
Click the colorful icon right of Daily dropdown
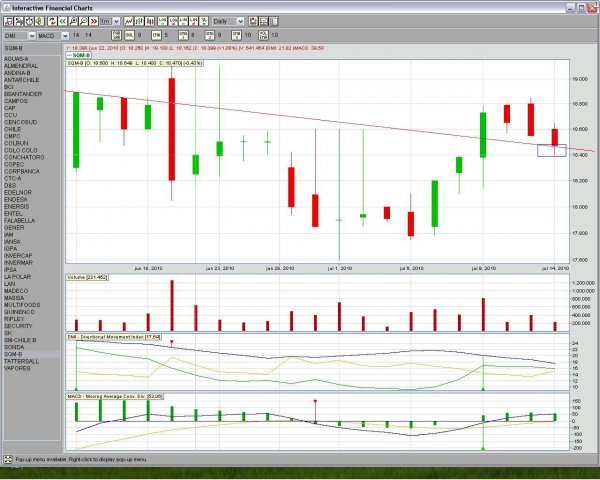pyautogui.click(x=253, y=21)
